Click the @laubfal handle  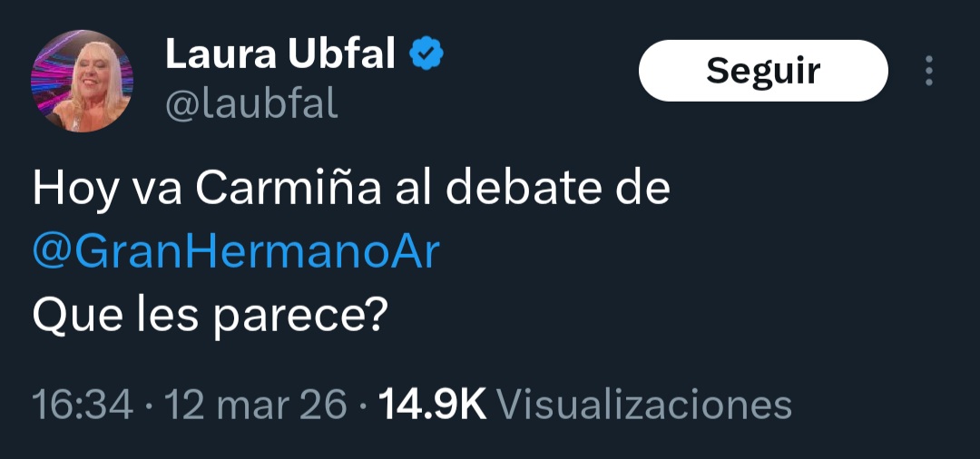[x=251, y=105]
